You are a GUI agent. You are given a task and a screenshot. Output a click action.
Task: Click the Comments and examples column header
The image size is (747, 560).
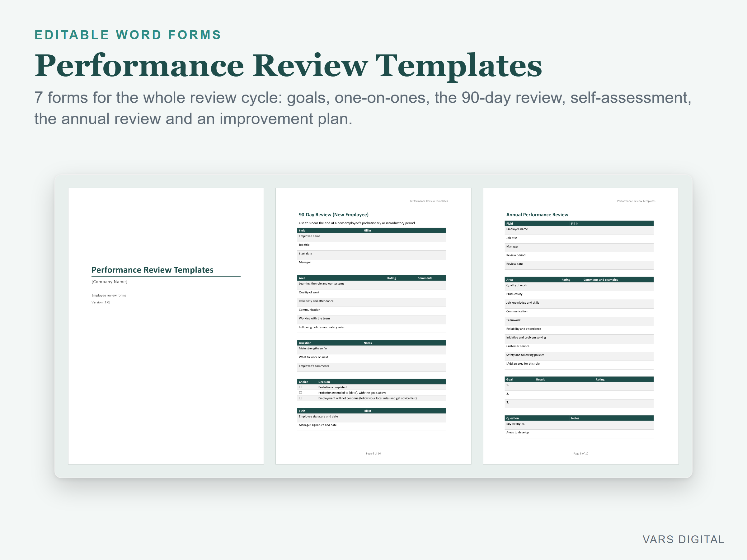pyautogui.click(x=600, y=280)
